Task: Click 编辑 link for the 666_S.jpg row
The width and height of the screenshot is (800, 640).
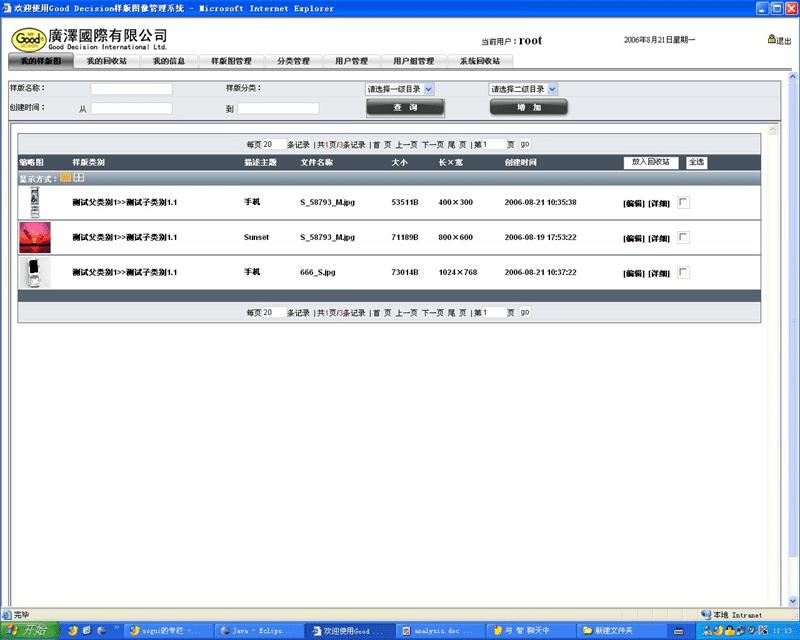Action: pos(634,273)
